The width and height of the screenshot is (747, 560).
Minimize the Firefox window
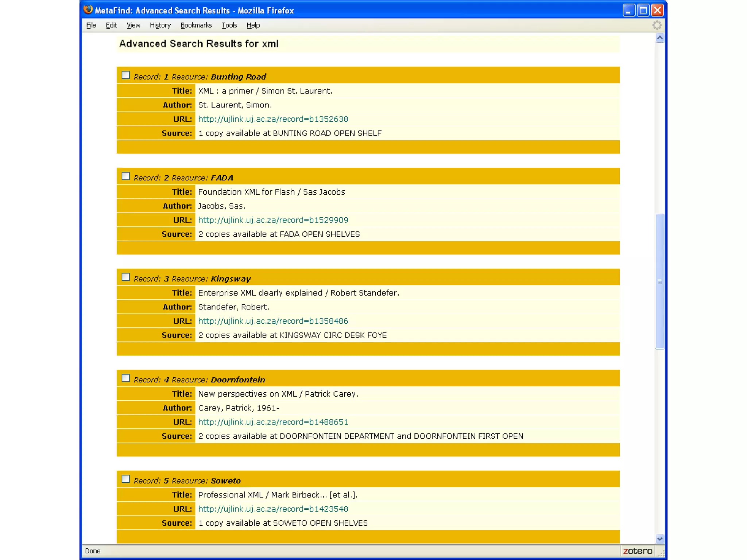[629, 10]
